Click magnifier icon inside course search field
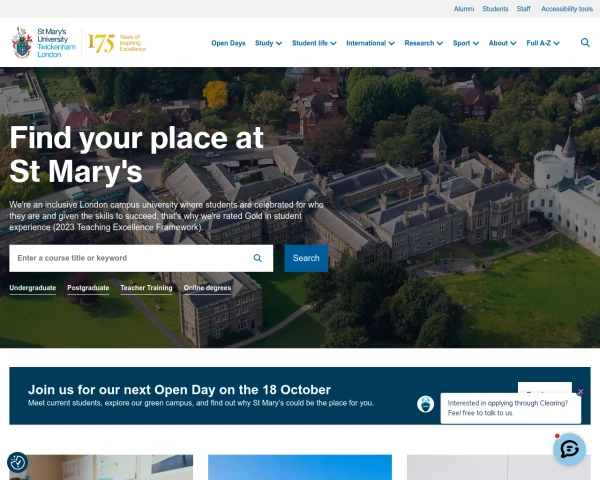 coord(258,258)
